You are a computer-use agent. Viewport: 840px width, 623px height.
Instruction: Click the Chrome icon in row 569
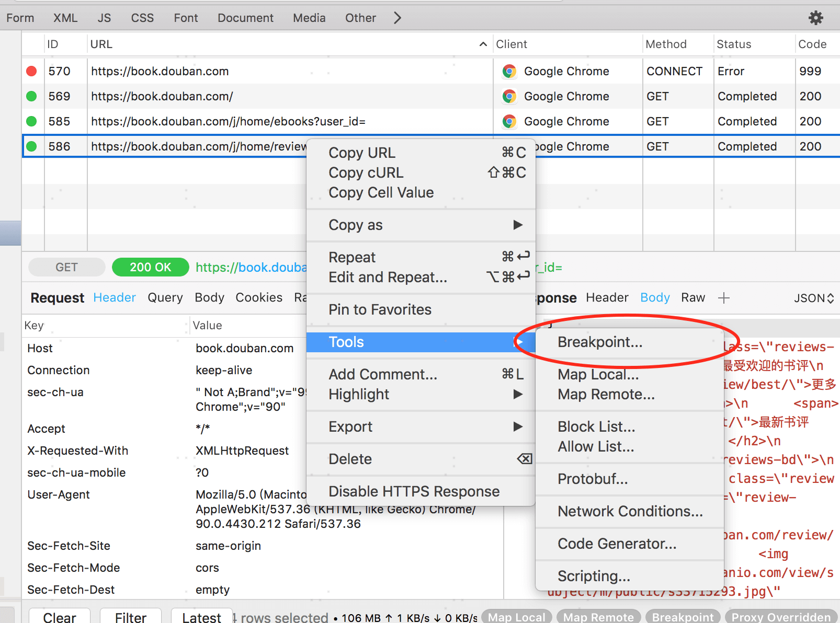point(509,96)
